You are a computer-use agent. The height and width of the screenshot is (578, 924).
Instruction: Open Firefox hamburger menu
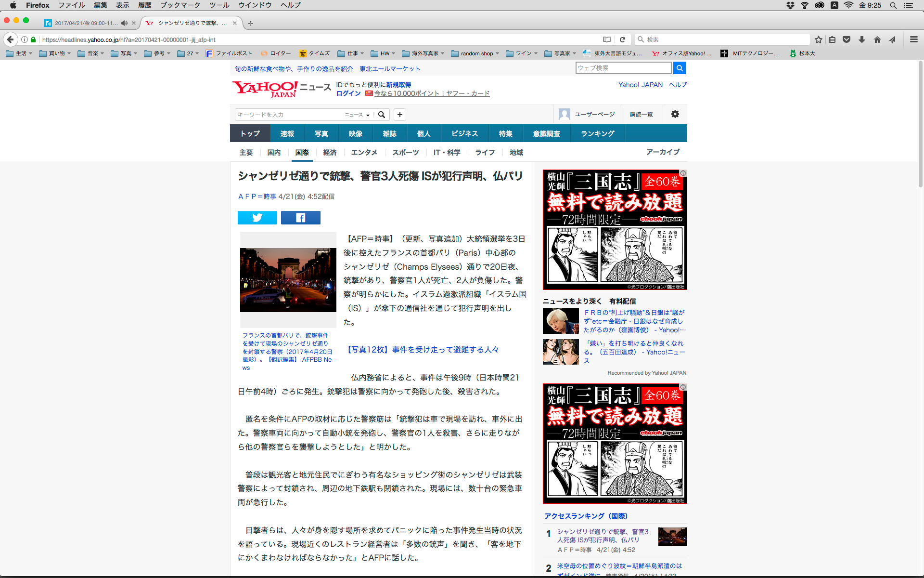pos(913,39)
